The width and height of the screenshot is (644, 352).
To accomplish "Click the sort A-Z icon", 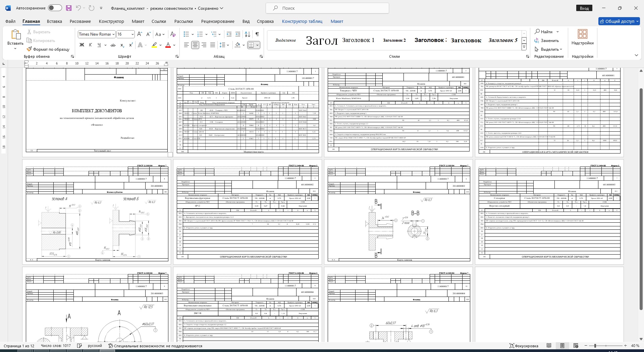I will click(x=247, y=34).
